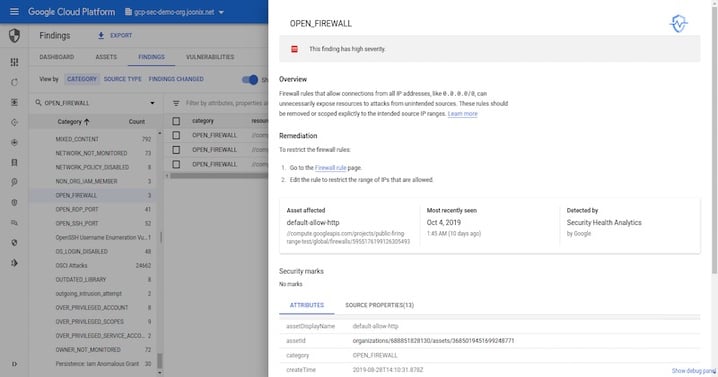Click the red high-severity icon
Viewport: 718px width, 377px height.
coord(294,49)
